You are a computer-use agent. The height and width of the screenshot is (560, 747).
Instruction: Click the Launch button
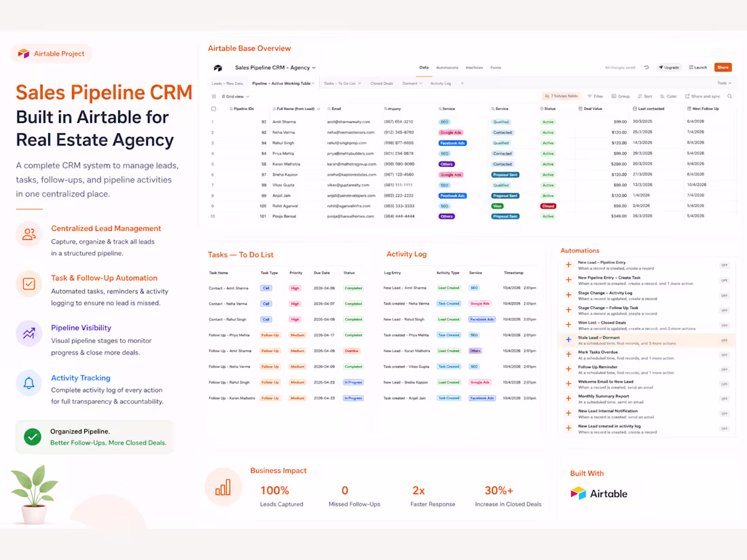pyautogui.click(x=698, y=67)
